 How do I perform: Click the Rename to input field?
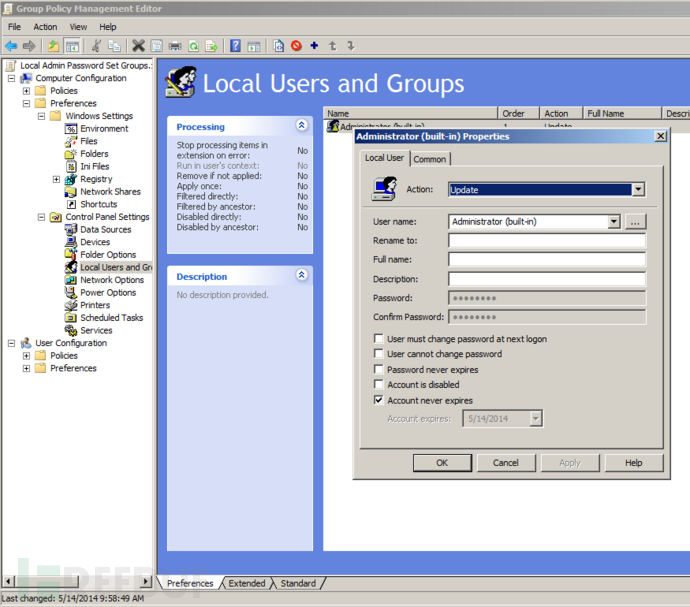point(547,240)
